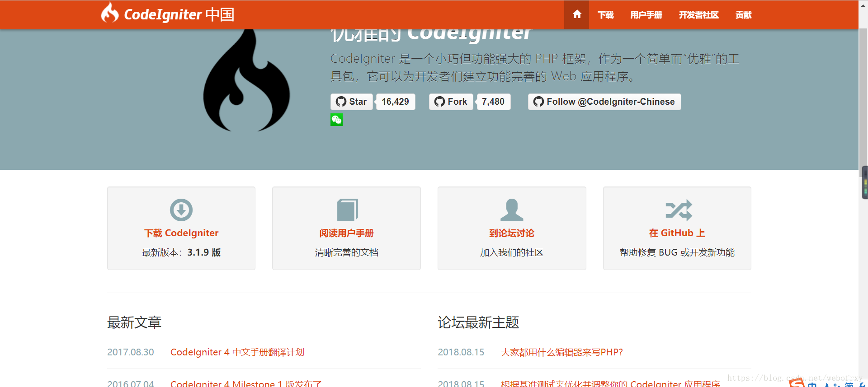
Task: Click the download circle arrow icon
Action: [181, 210]
